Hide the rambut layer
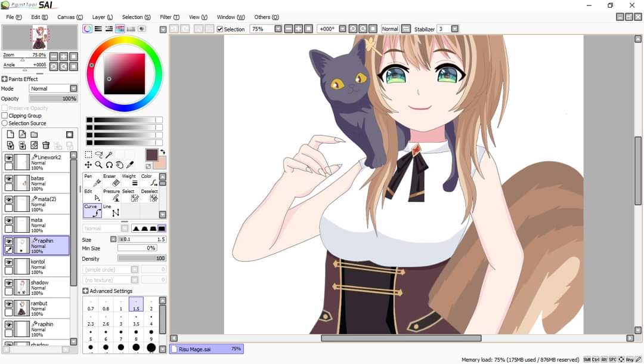 click(x=8, y=304)
